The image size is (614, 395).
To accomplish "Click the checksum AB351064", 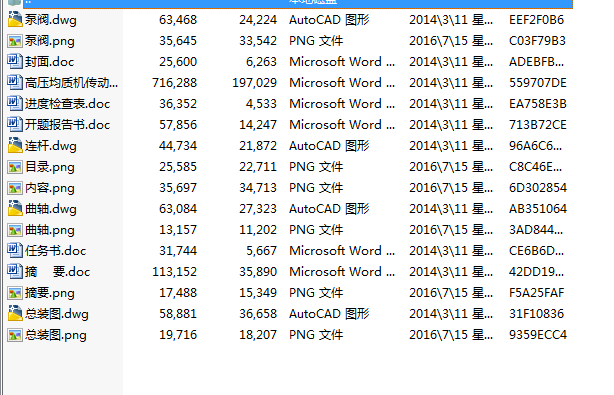I will pyautogui.click(x=538, y=209).
